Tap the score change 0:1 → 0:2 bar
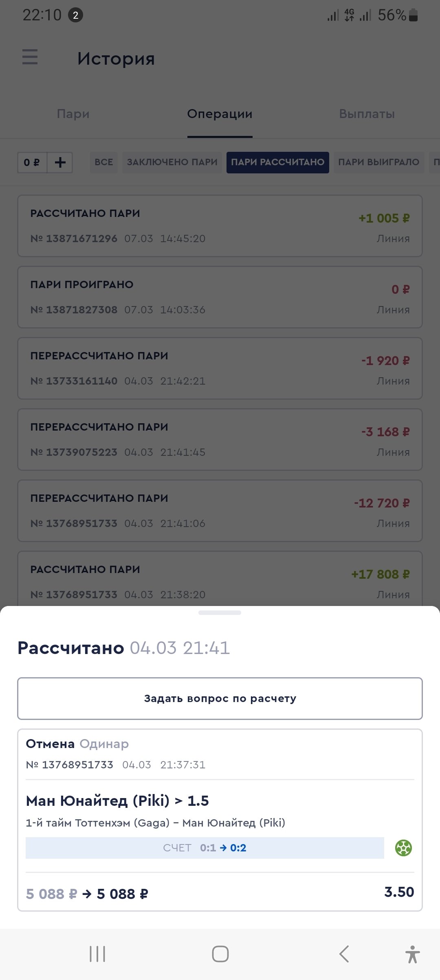 (x=205, y=848)
